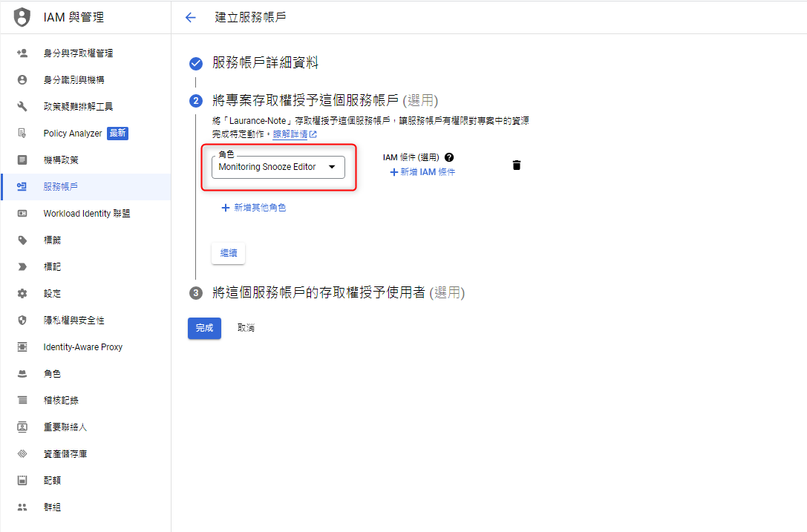
Task: Open 設定 sidebar item
Action: point(86,294)
